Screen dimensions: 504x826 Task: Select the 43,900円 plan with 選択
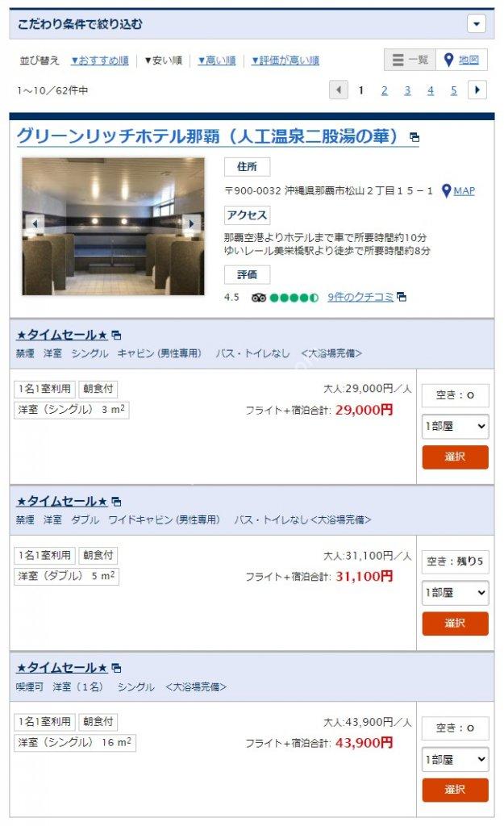(x=455, y=790)
